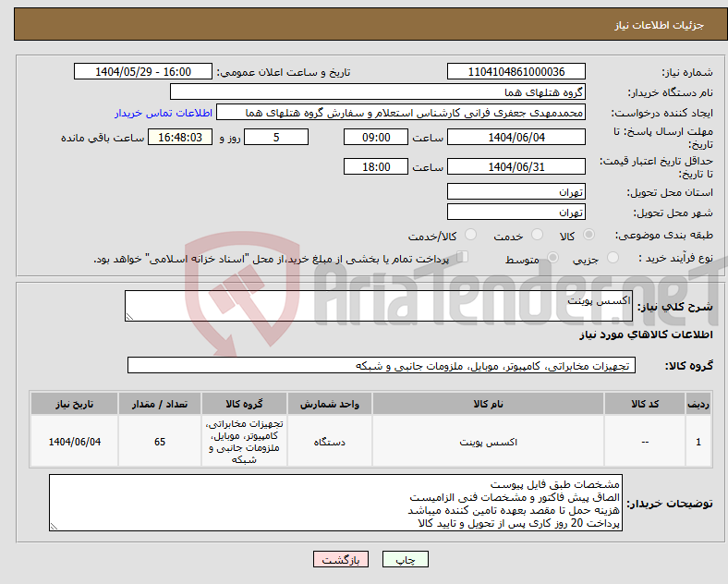Click the announcement date field 1404/05/29 - 16:00
728x584 pixels.
[143, 71]
